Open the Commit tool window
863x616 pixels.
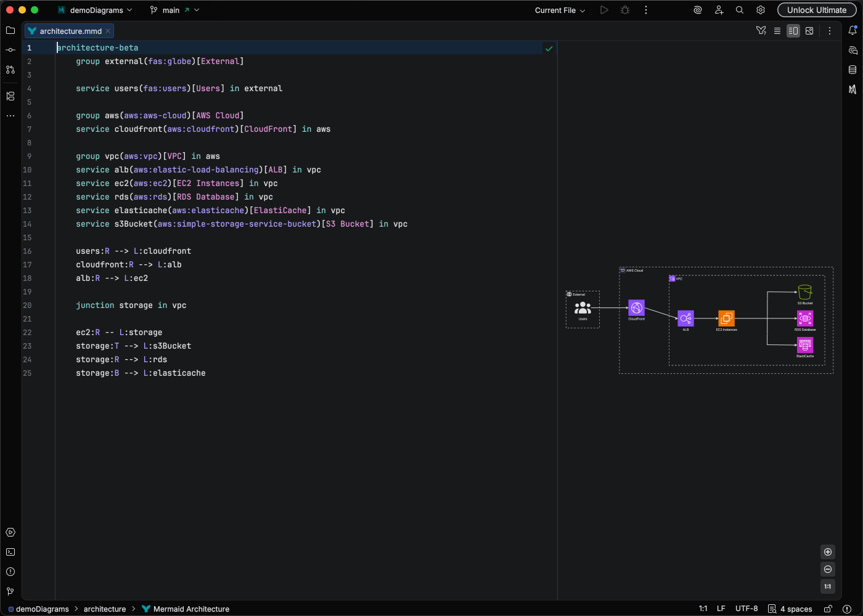(10, 50)
